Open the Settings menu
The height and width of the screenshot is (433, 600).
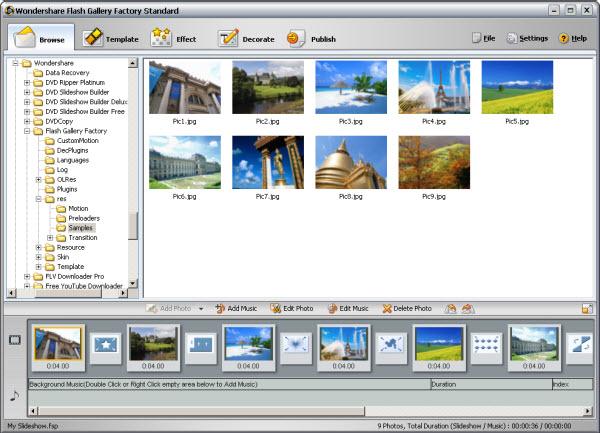[527, 38]
